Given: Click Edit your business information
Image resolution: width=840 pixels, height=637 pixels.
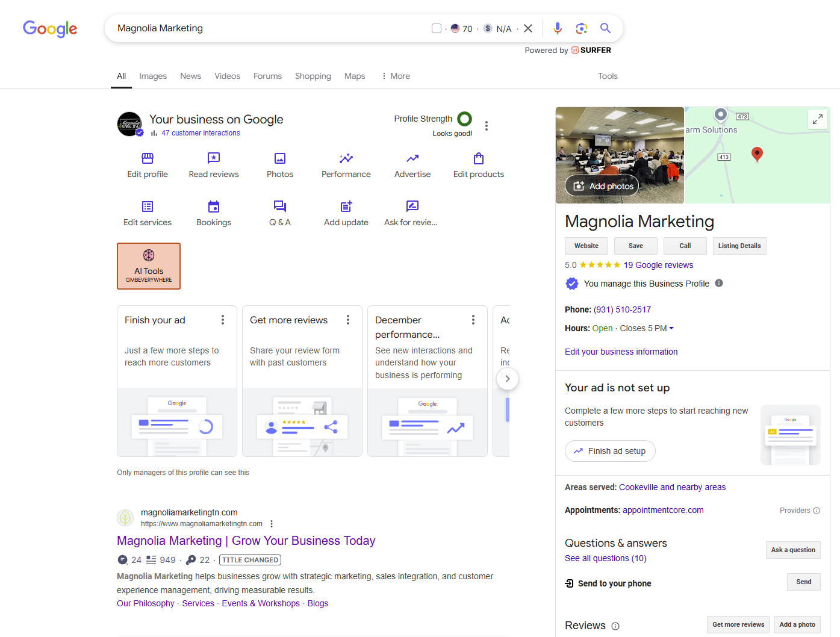Looking at the screenshot, I should pyautogui.click(x=621, y=352).
